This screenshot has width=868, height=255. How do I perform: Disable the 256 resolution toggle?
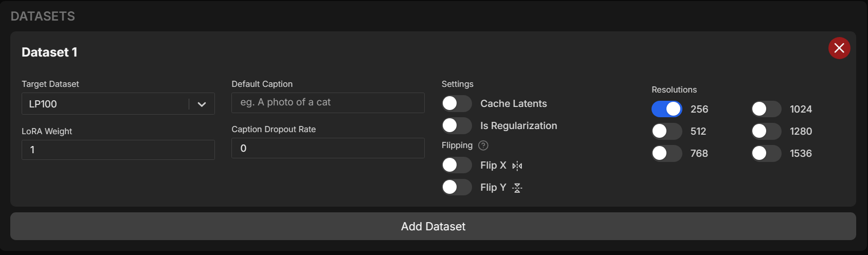(666, 109)
